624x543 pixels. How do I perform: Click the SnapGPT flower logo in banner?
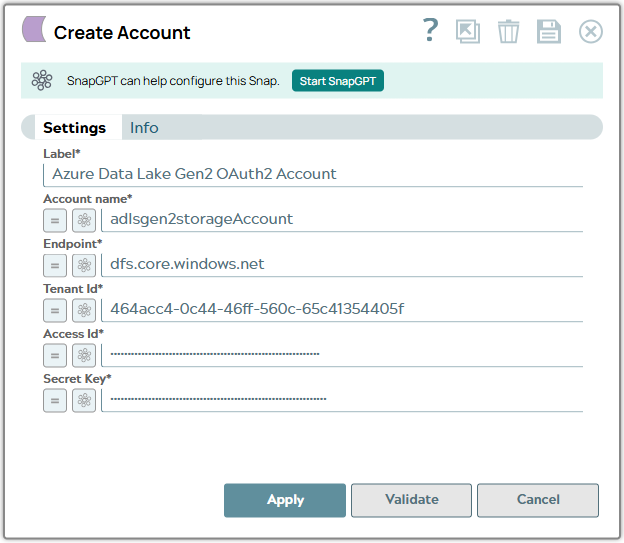pos(42,80)
